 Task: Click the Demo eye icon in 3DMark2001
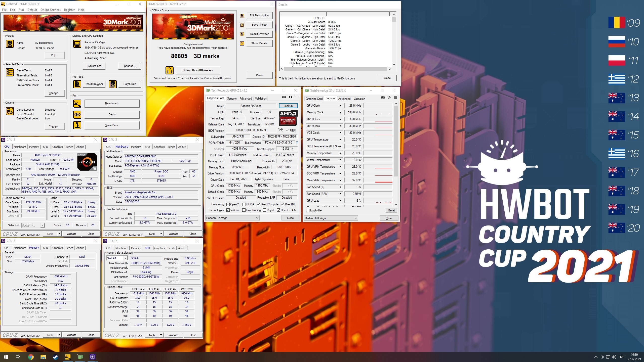pos(77,115)
